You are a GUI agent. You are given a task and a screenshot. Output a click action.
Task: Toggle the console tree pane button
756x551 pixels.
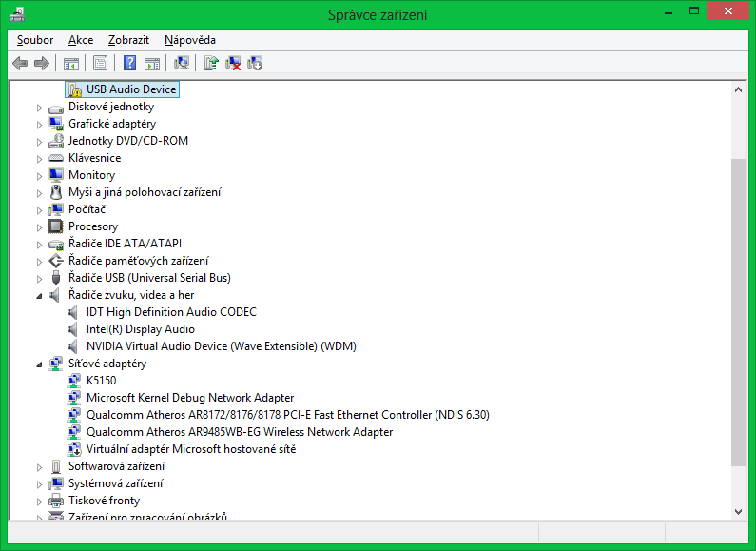click(71, 63)
